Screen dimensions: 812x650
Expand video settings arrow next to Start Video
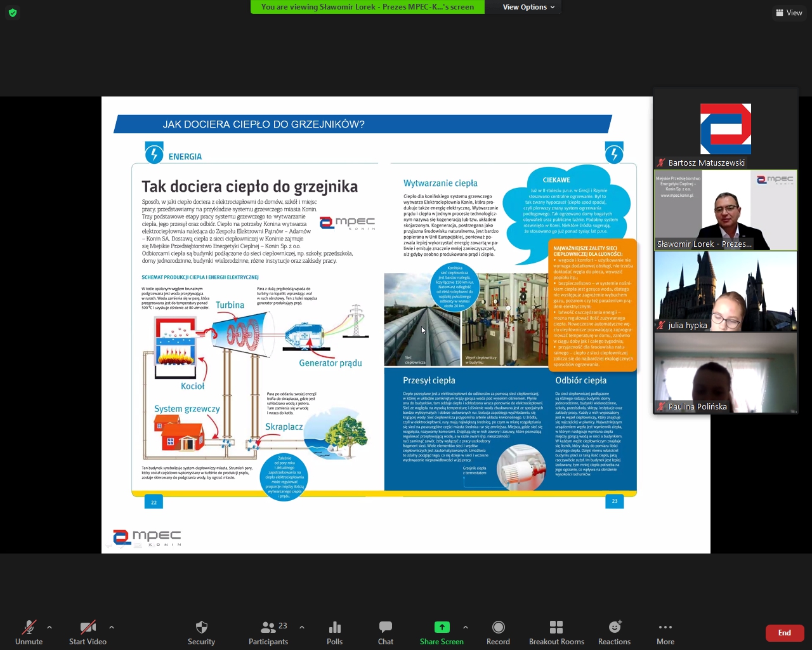112,627
